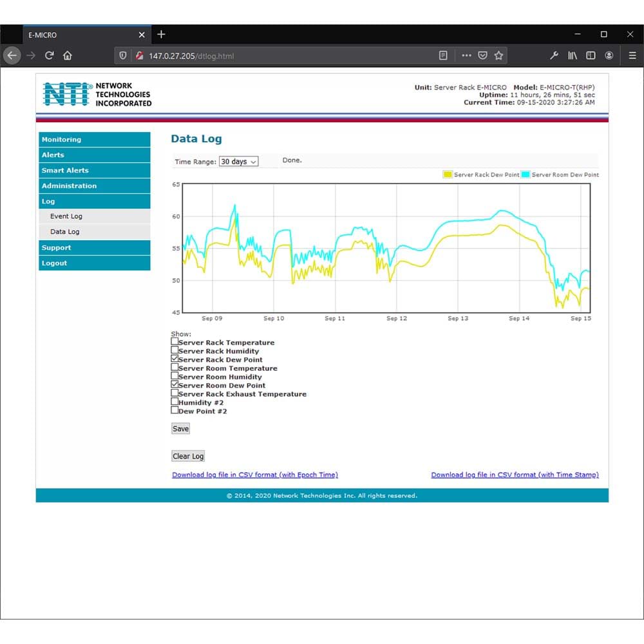The image size is (644, 644).
Task: Collapse the Log menu section
Action: (x=95, y=201)
